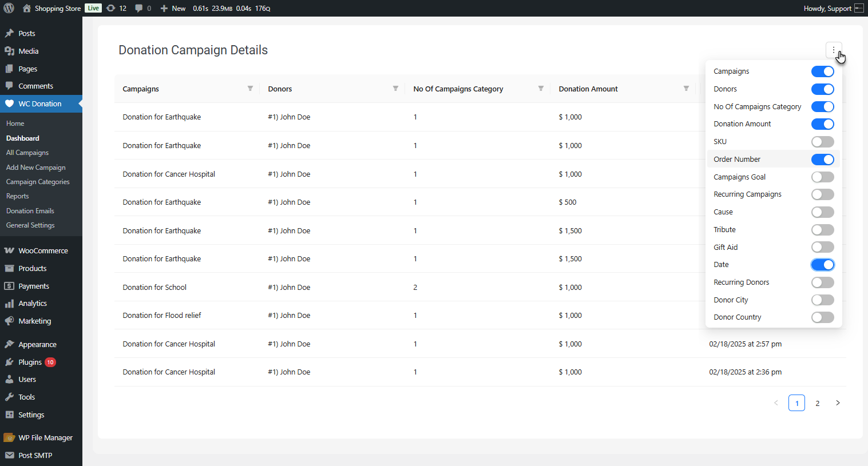The height and width of the screenshot is (466, 868).
Task: Click the three-dot column options menu
Action: pyautogui.click(x=834, y=50)
